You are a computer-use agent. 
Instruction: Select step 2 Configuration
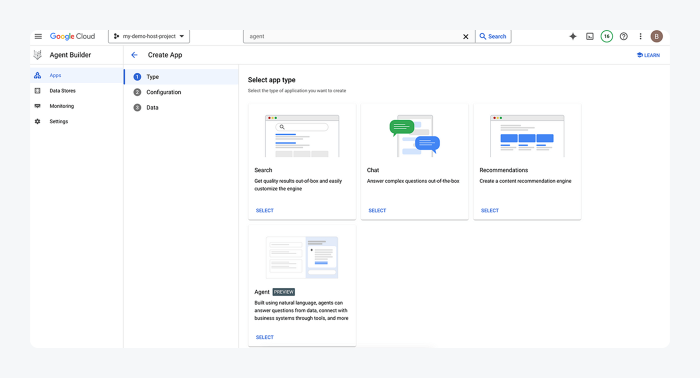click(x=181, y=92)
